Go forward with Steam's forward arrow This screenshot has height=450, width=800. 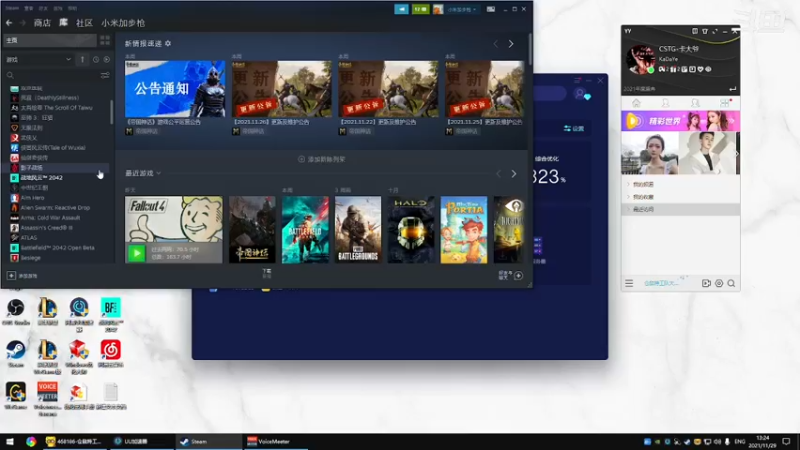pyautogui.click(x=22, y=23)
